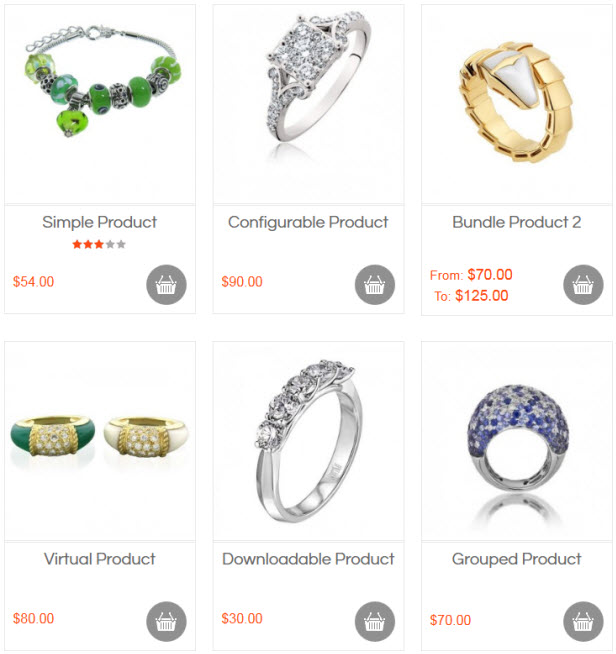Click the green bead bracelet image
This screenshot has width=616, height=654.
pos(100,104)
